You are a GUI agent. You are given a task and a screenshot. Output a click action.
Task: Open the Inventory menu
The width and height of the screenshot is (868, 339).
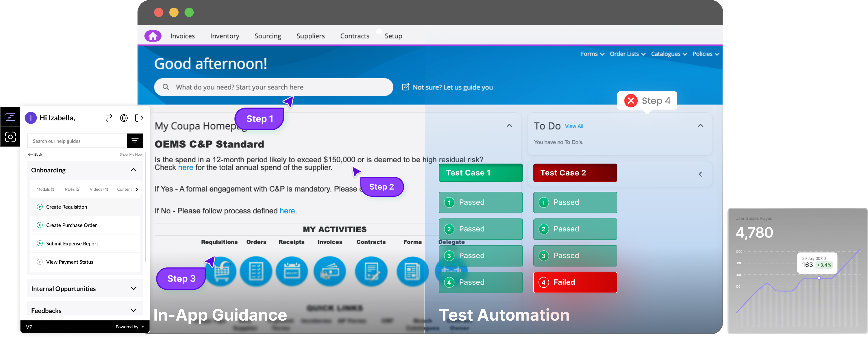(224, 36)
